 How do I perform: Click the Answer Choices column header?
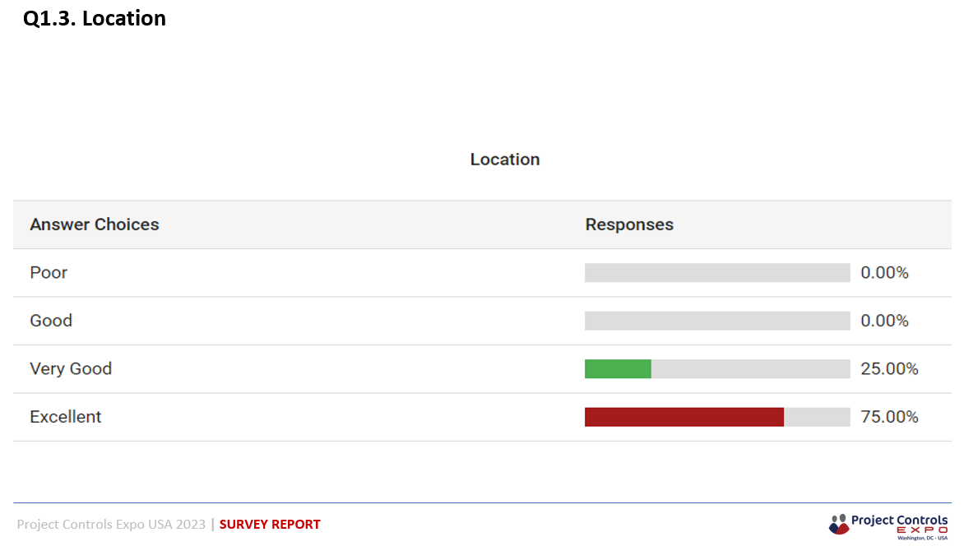pyautogui.click(x=94, y=224)
